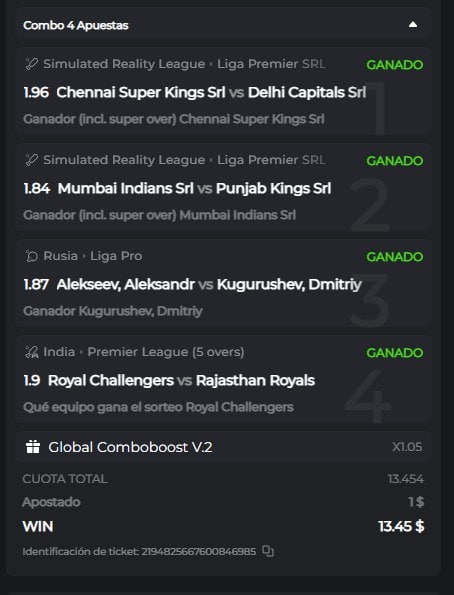Click the Liga Pro league label
This screenshot has width=454, height=595.
(x=116, y=256)
